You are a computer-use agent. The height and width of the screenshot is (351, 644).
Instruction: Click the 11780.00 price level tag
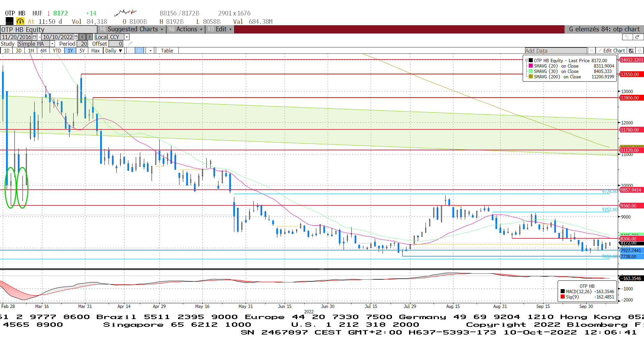[x=632, y=130]
